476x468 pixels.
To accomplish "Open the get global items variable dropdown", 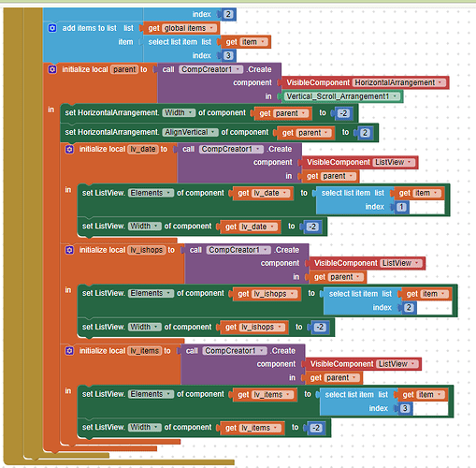I will pos(189,28).
